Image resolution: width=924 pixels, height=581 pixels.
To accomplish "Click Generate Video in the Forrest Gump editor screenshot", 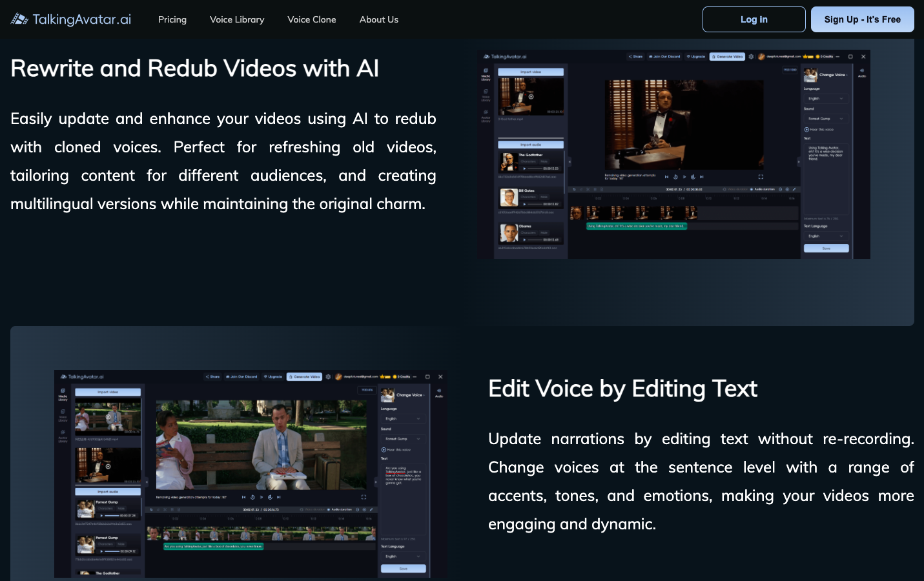I will click(x=304, y=376).
